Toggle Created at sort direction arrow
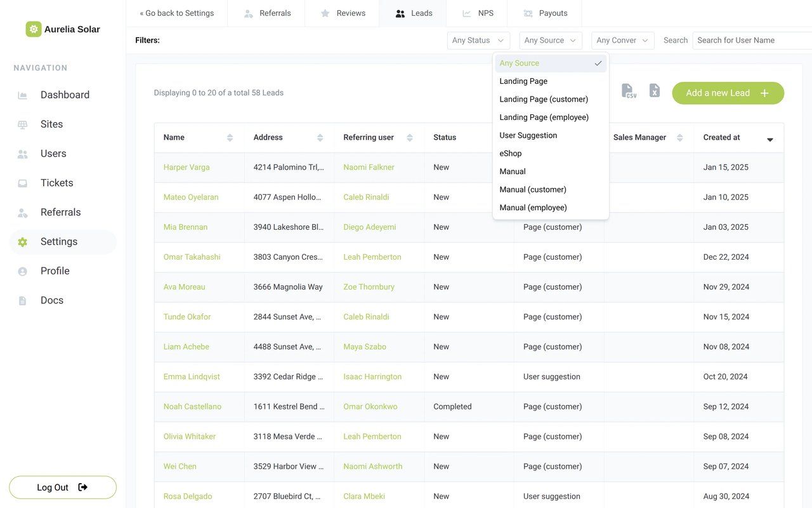 [770, 140]
